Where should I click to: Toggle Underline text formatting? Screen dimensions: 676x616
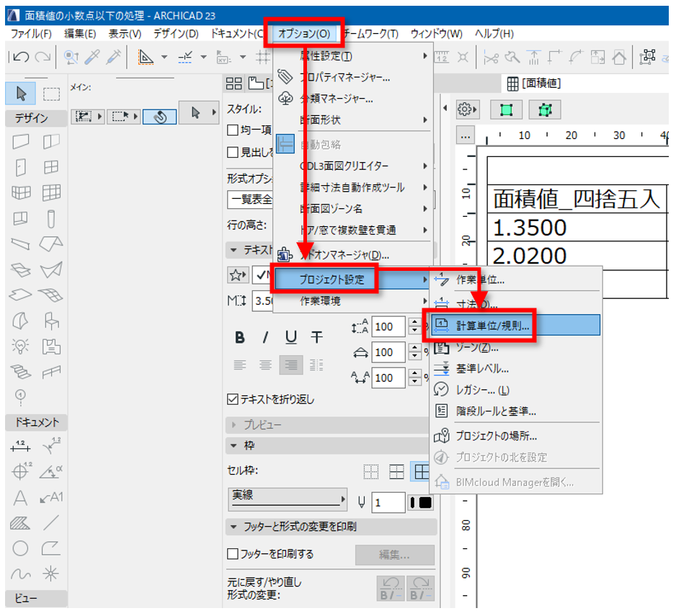(291, 337)
